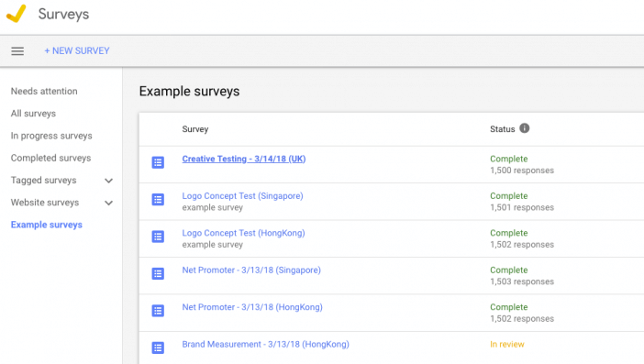
Task: Click the yellow checkmark Surveys logo
Action: pos(17,14)
